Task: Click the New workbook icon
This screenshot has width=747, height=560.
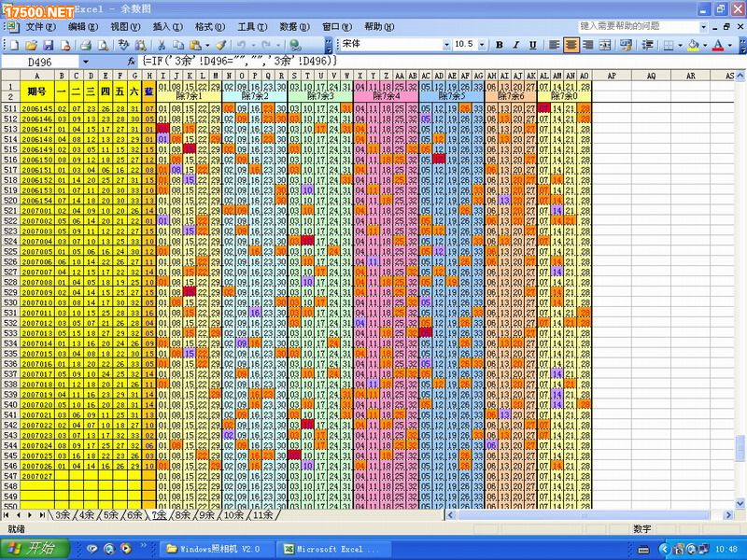Action: 15,45
